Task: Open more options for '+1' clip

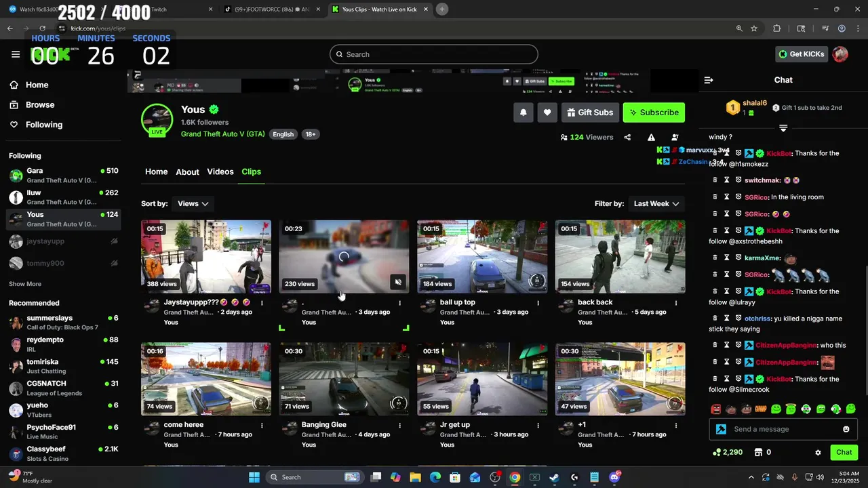Action: click(x=675, y=426)
